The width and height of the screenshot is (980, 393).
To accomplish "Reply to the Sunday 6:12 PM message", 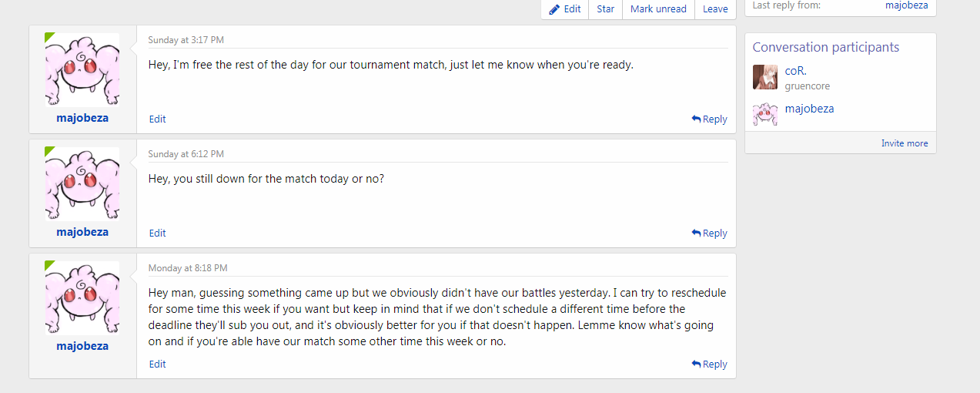I will [x=709, y=233].
